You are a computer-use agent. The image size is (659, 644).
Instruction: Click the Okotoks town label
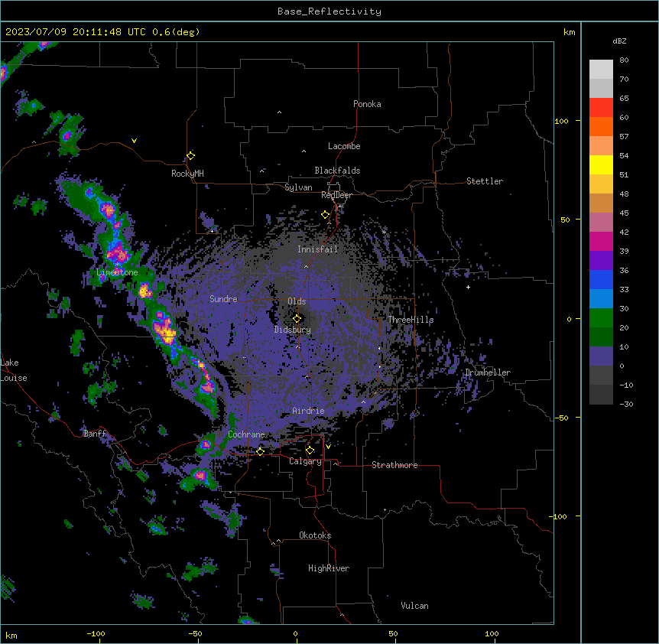[315, 535]
